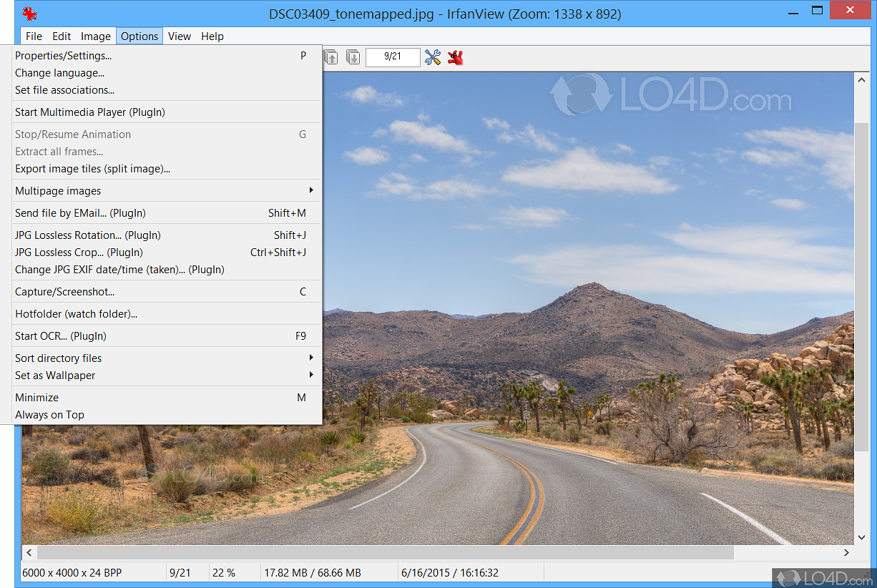Open the Help menu
This screenshot has width=877, height=588.
212,36
